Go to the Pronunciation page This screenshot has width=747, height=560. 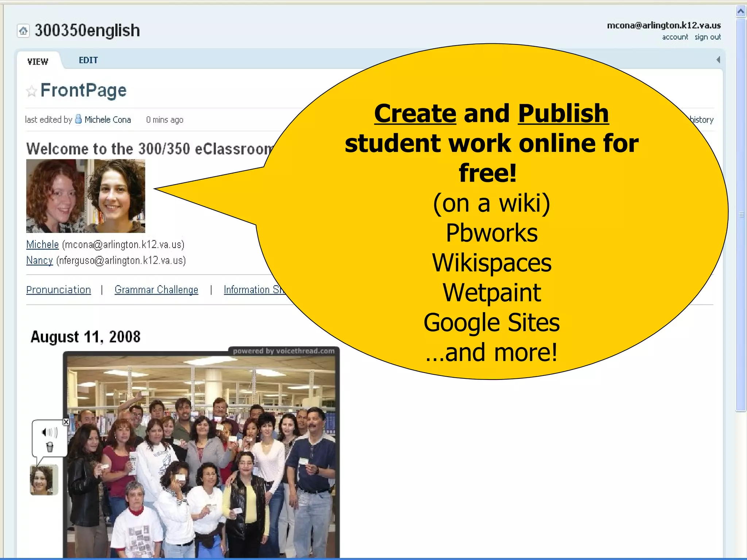58,289
